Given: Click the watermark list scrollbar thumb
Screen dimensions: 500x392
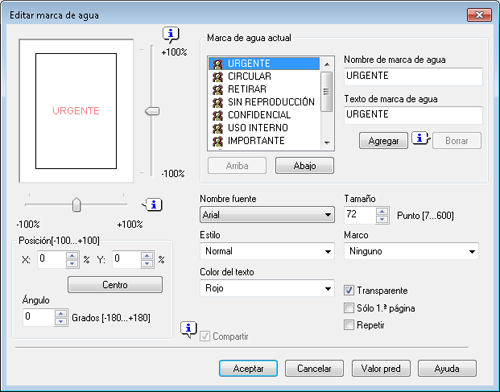Looking at the screenshot, I should click(326, 91).
